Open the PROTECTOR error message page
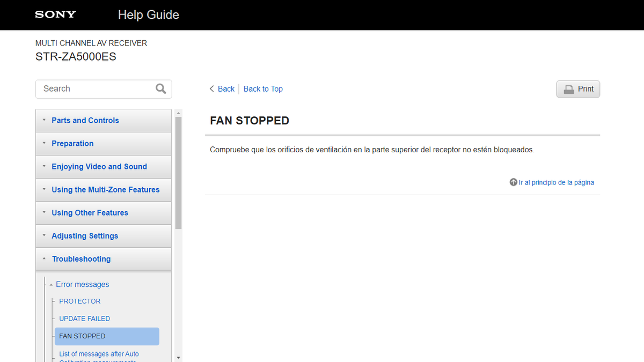644x362 pixels. [x=80, y=301]
